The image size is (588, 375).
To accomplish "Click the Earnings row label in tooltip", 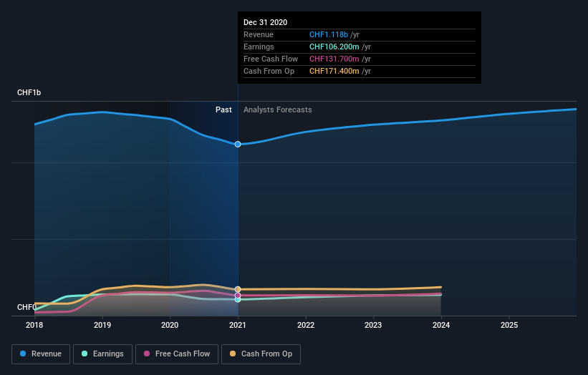I will (259, 47).
